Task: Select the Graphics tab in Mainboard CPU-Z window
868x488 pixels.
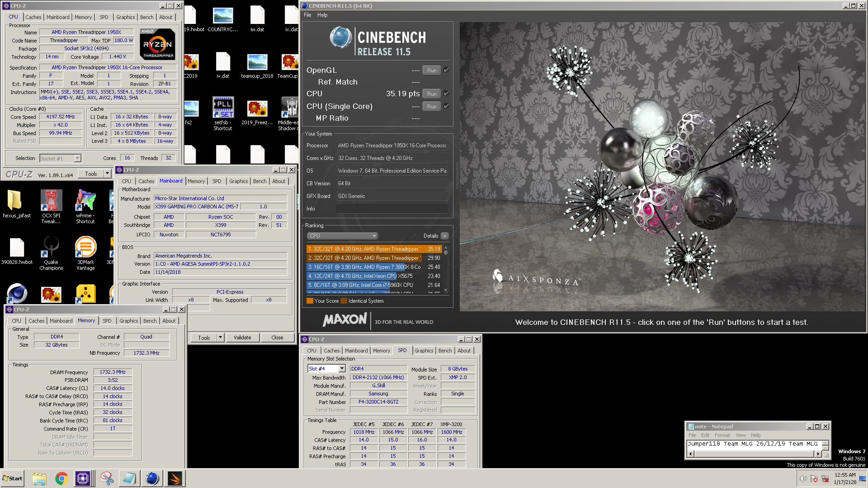Action: pos(238,181)
